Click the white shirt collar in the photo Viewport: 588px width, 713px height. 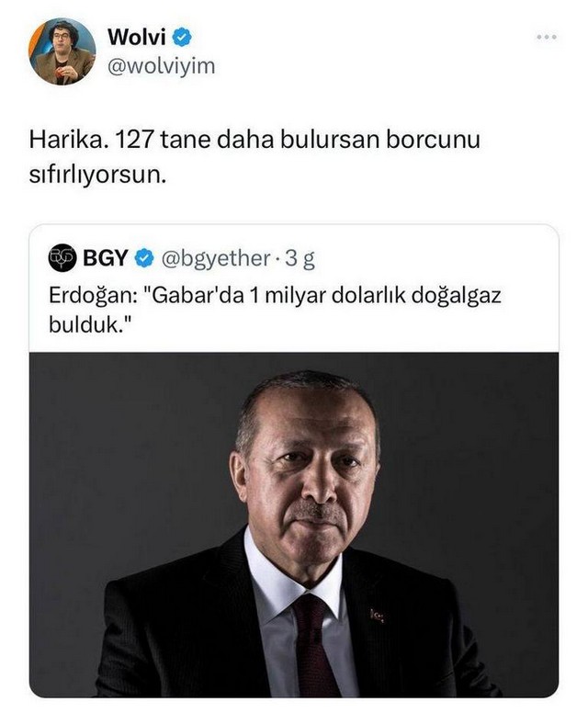[x=291, y=574]
